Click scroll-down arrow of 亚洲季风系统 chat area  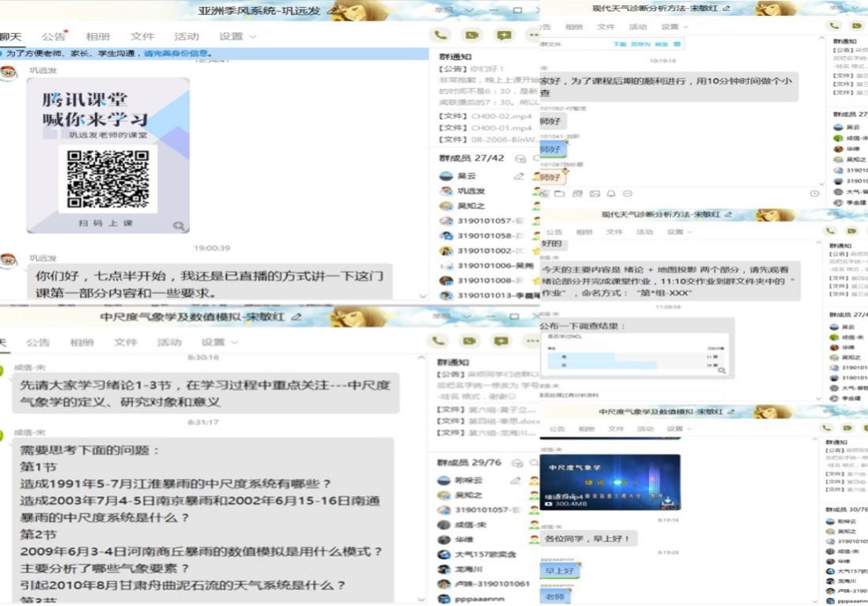point(423,296)
